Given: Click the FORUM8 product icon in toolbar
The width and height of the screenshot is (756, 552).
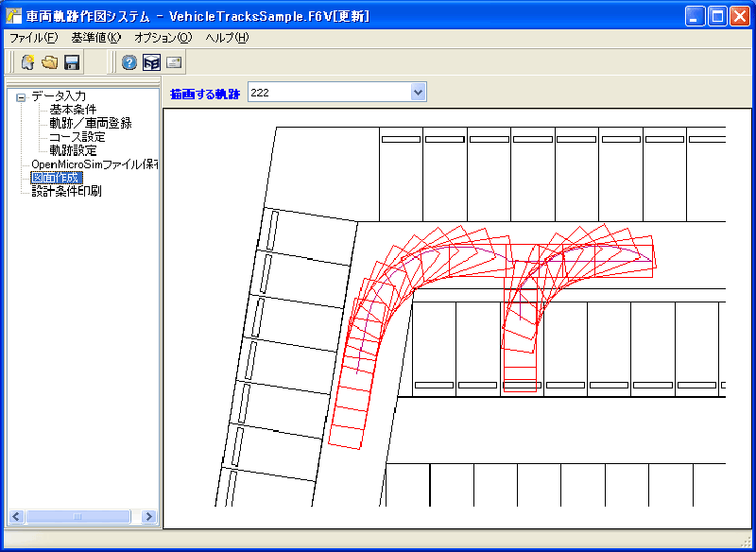Looking at the screenshot, I should tap(151, 62).
